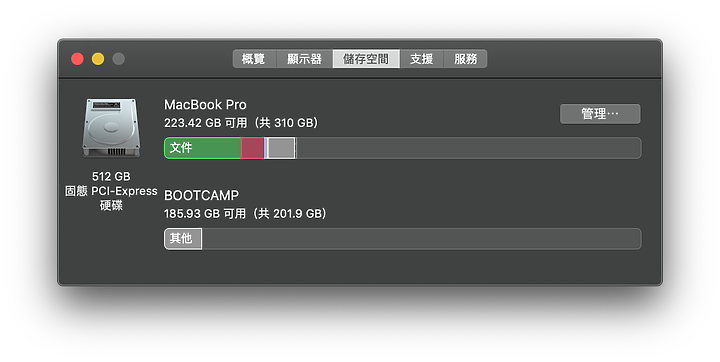Click the red segment in MacBook Pro bar
720x362 pixels.
point(253,148)
